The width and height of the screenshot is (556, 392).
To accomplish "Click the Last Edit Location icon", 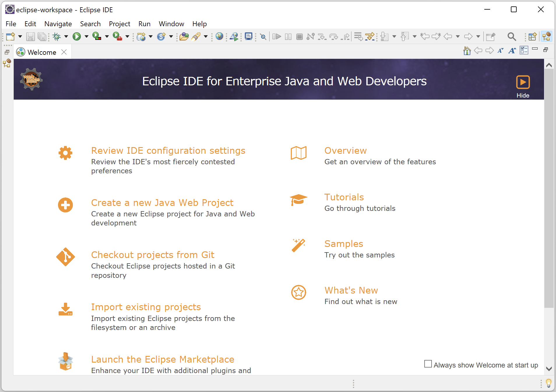I will coord(425,37).
